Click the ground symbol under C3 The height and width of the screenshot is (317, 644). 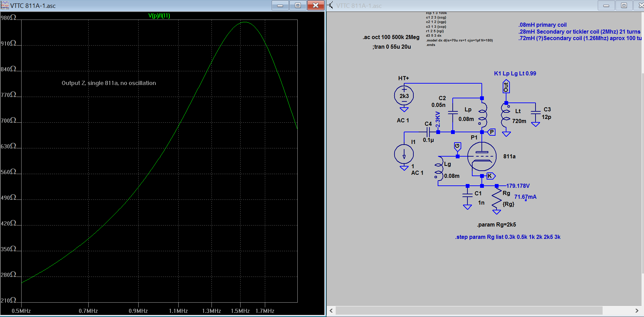(x=536, y=124)
